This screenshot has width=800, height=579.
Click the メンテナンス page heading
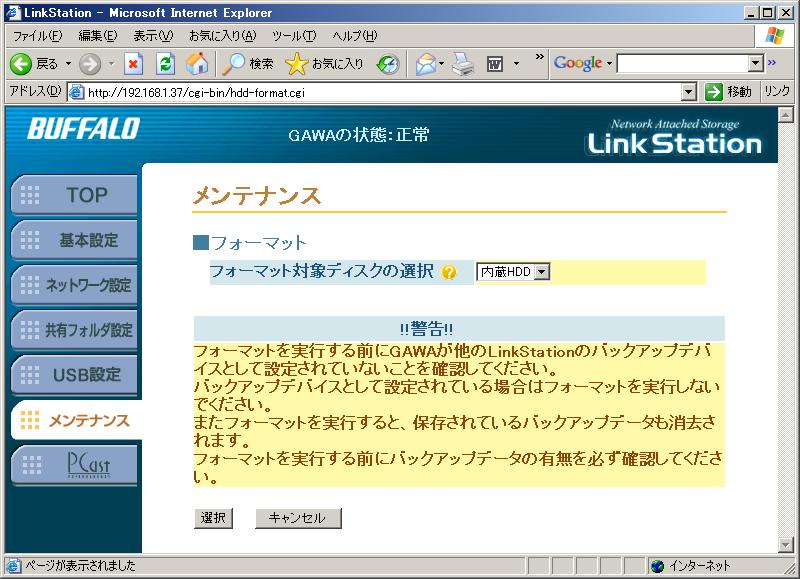point(257,196)
